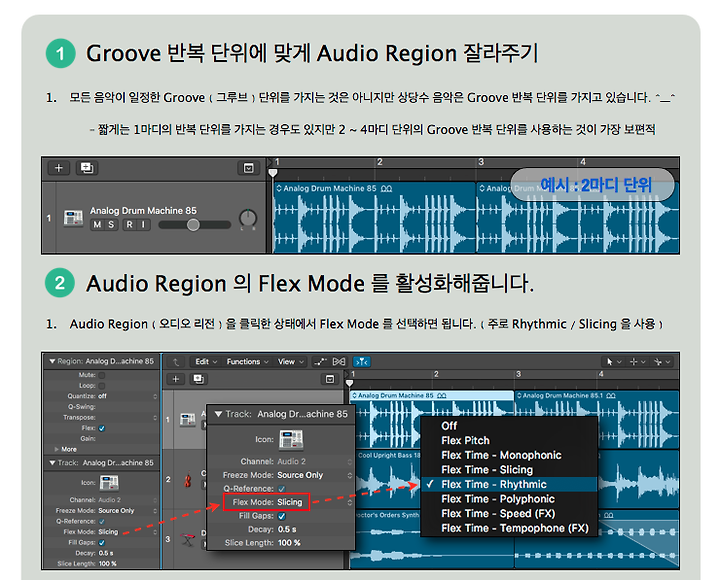Click drum machine icon in enlarged popup
Screen dimensions: 720x580
tap(291, 440)
